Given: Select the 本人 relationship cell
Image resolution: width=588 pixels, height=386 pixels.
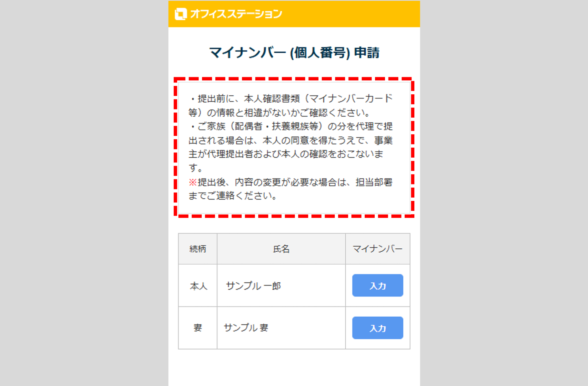Looking at the screenshot, I should [198, 286].
